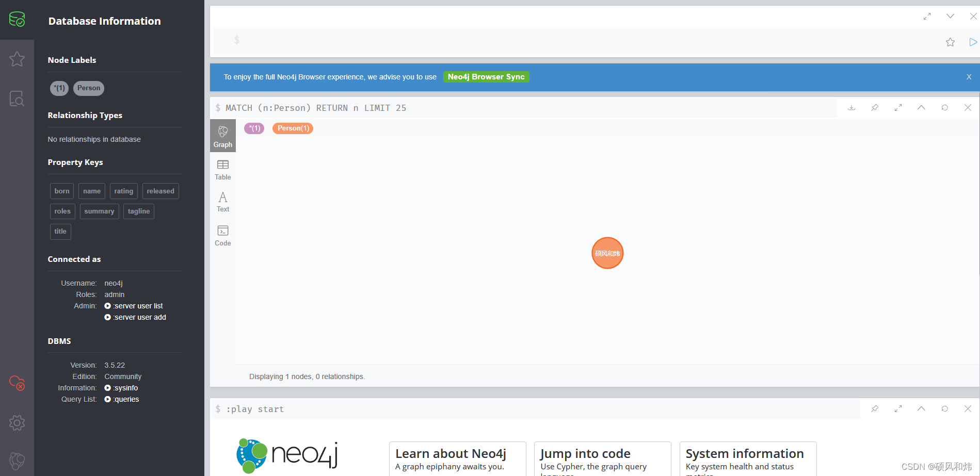This screenshot has height=476, width=980.
Task: Open the Documents search sidebar icon
Action: (17, 99)
